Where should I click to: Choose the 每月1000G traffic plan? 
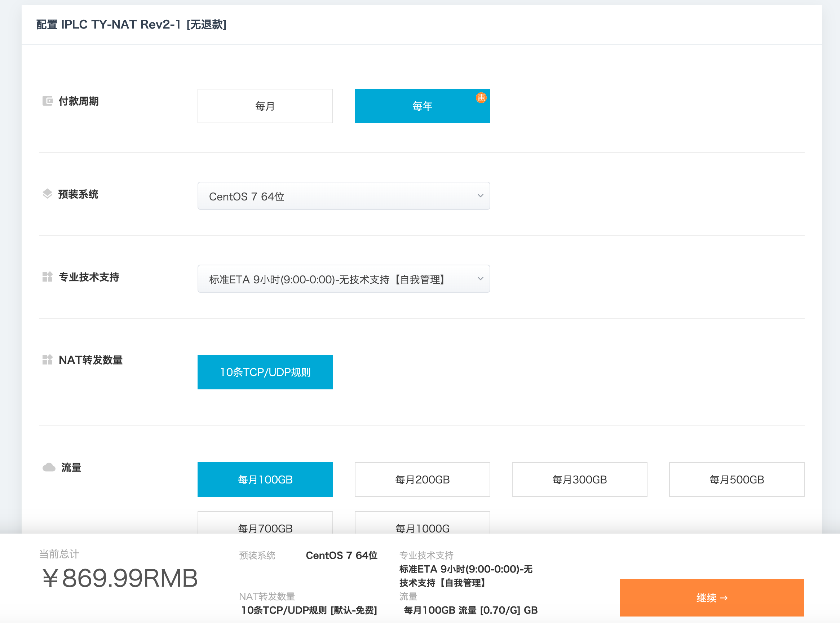[x=422, y=523]
